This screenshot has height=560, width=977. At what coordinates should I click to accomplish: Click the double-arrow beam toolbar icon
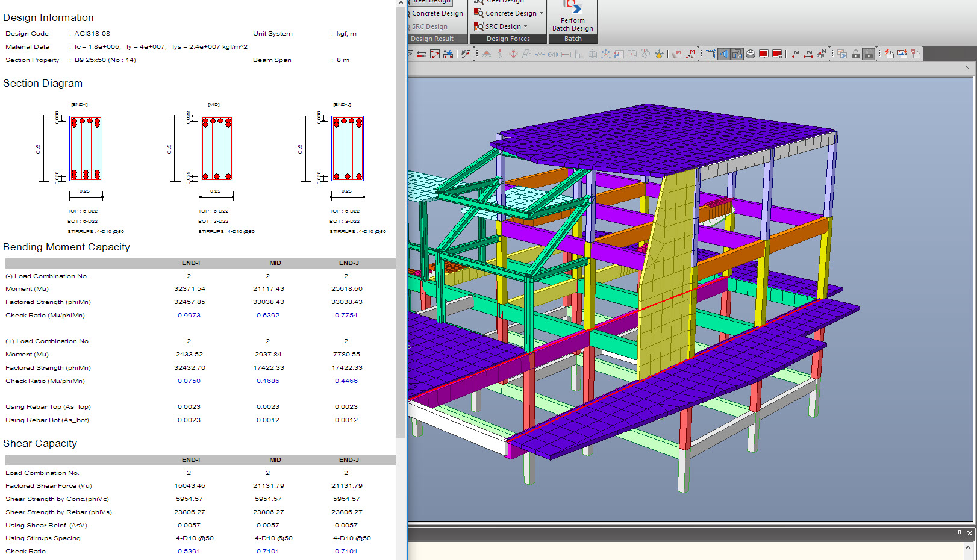[422, 54]
